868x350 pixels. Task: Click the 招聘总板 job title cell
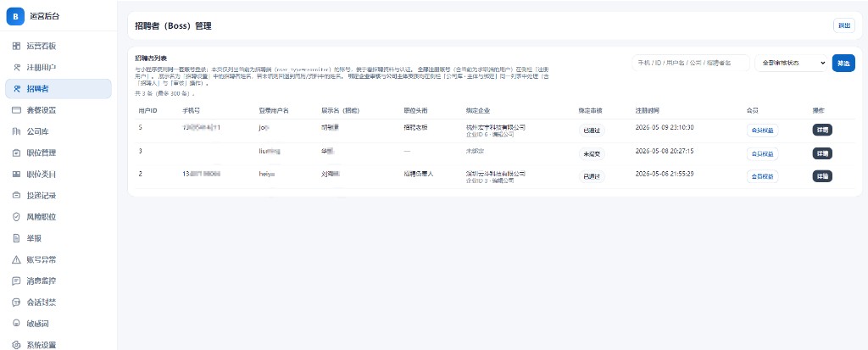tap(415, 127)
